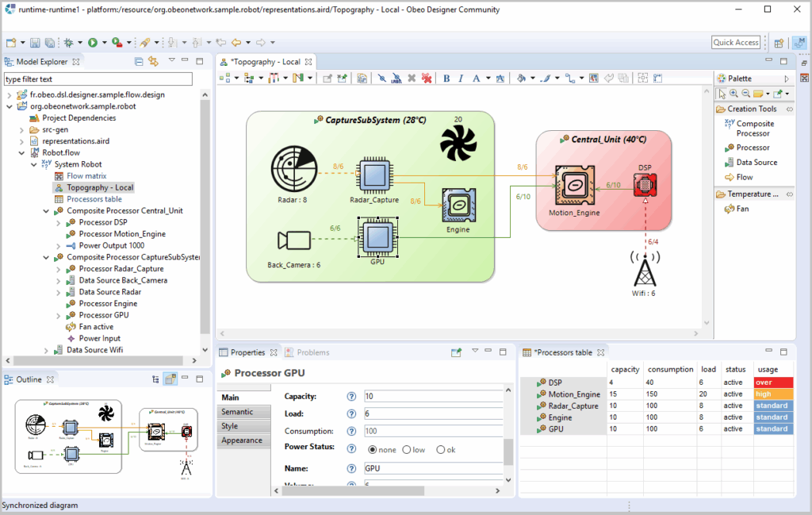Click the Save icon in main toolbar
This screenshot has height=515, width=812.
tap(34, 42)
